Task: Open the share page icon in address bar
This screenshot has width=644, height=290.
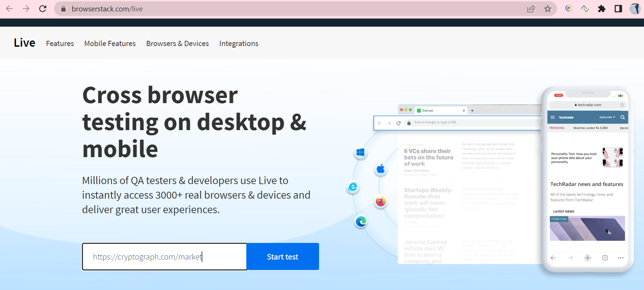Action: tap(531, 9)
